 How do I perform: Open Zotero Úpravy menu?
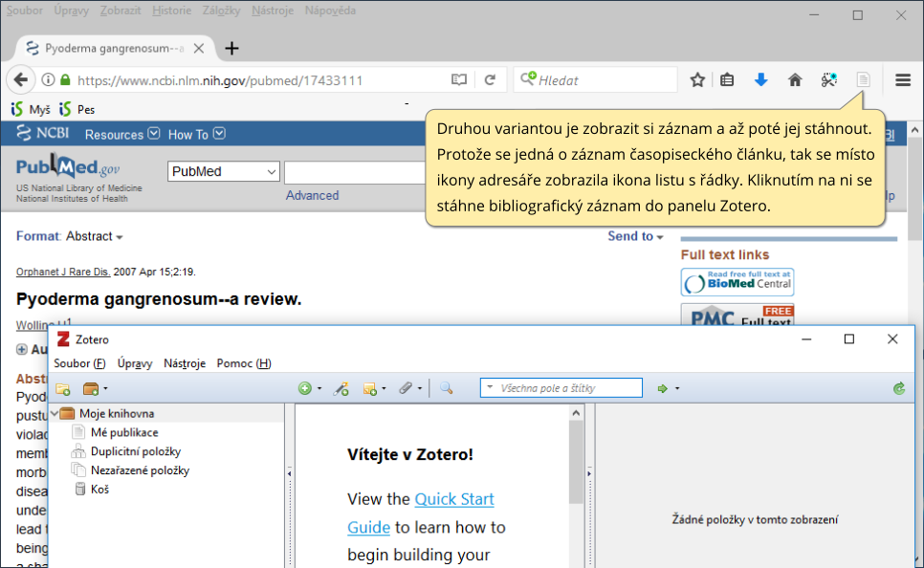(x=134, y=363)
